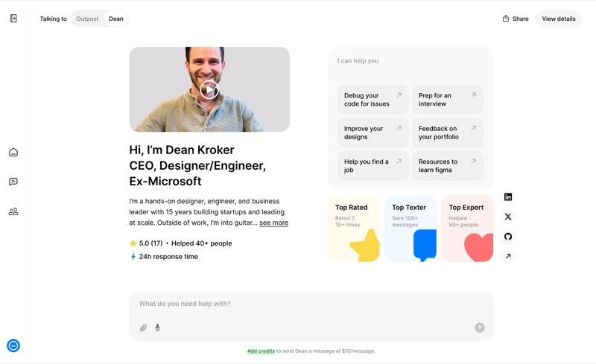Click the paperclip attach file icon
Image resolution: width=596 pixels, height=364 pixels.
coord(143,328)
